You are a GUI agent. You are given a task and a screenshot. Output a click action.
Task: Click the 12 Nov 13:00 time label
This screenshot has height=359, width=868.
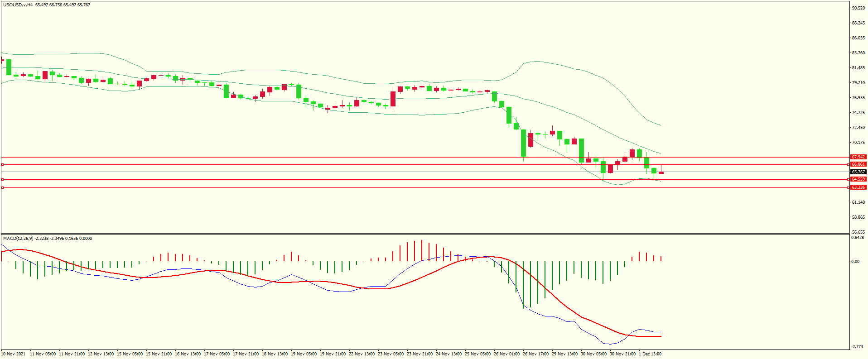tap(101, 354)
